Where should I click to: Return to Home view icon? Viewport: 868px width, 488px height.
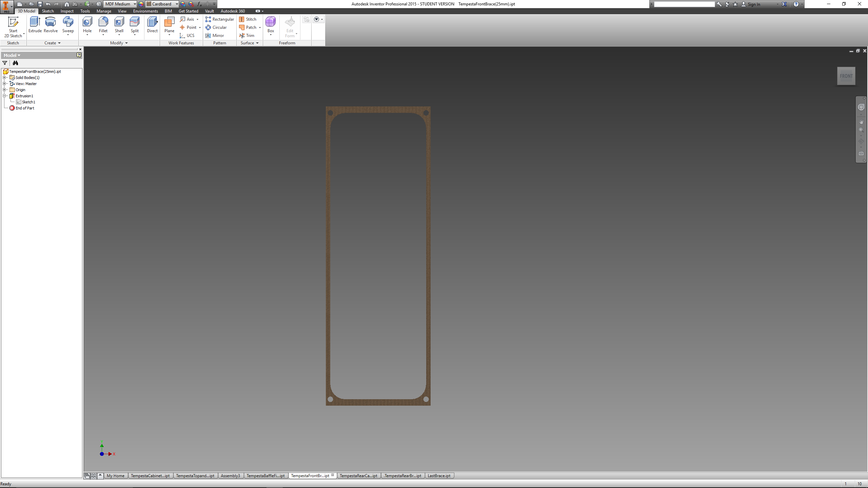click(67, 4)
